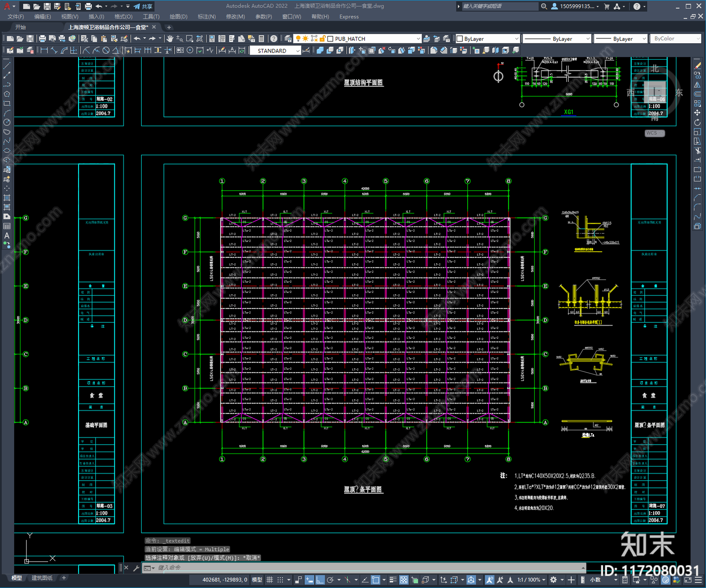Open the 视图(V) menu
The image size is (706, 588).
70,17
